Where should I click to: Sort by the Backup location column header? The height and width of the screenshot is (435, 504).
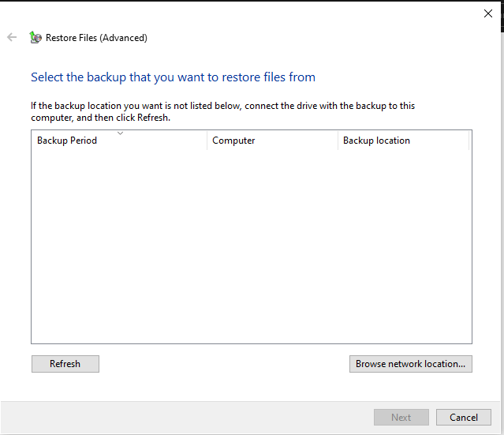pos(403,141)
